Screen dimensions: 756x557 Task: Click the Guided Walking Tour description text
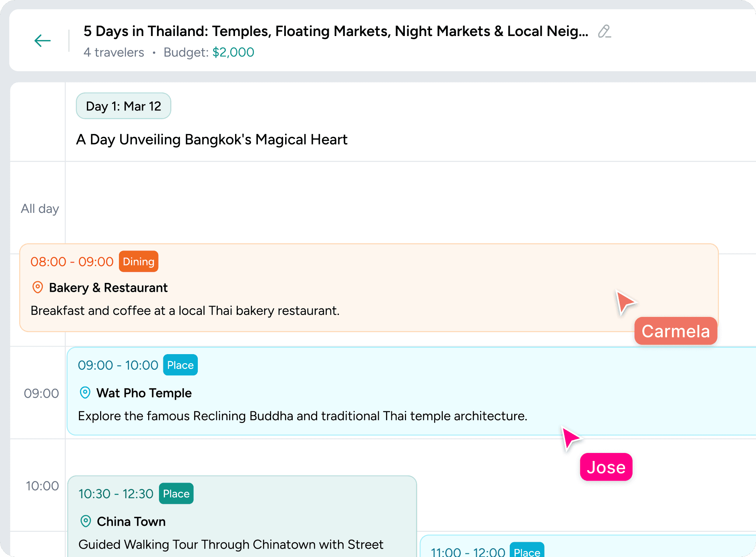coord(231,545)
